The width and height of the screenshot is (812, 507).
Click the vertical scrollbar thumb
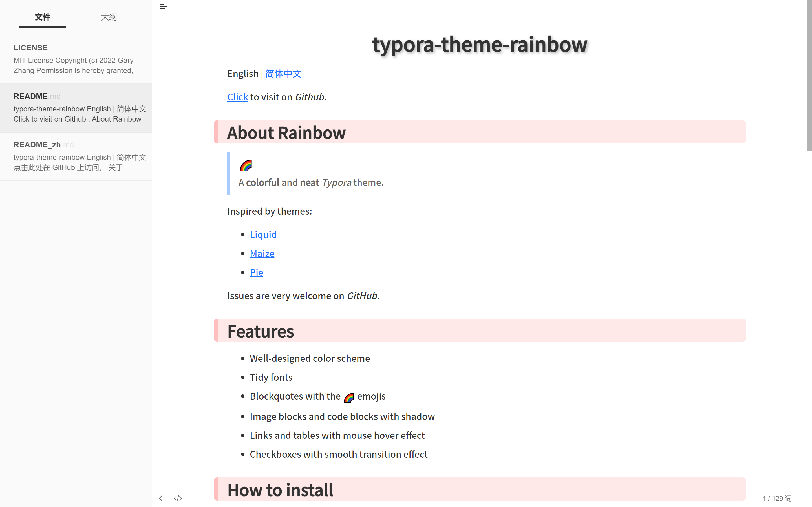(x=809, y=76)
